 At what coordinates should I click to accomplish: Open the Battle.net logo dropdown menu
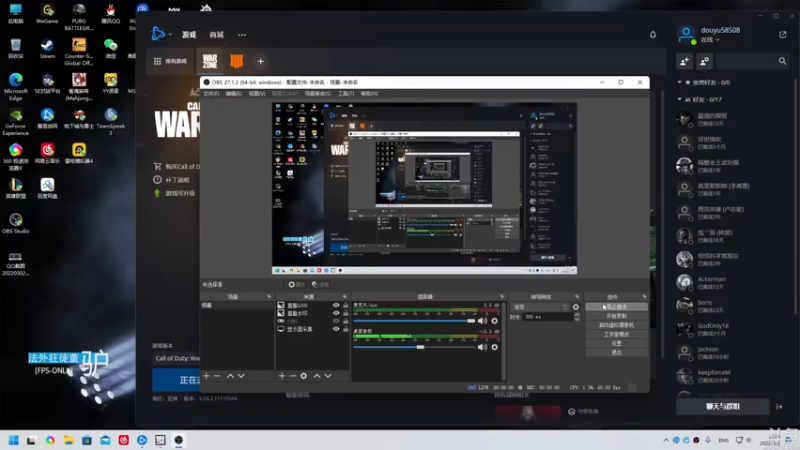161,34
